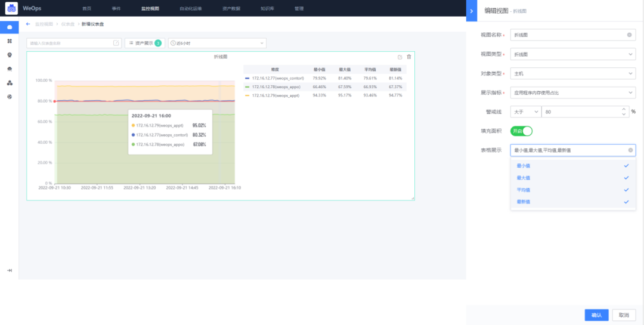Click the view name input field

[573, 35]
